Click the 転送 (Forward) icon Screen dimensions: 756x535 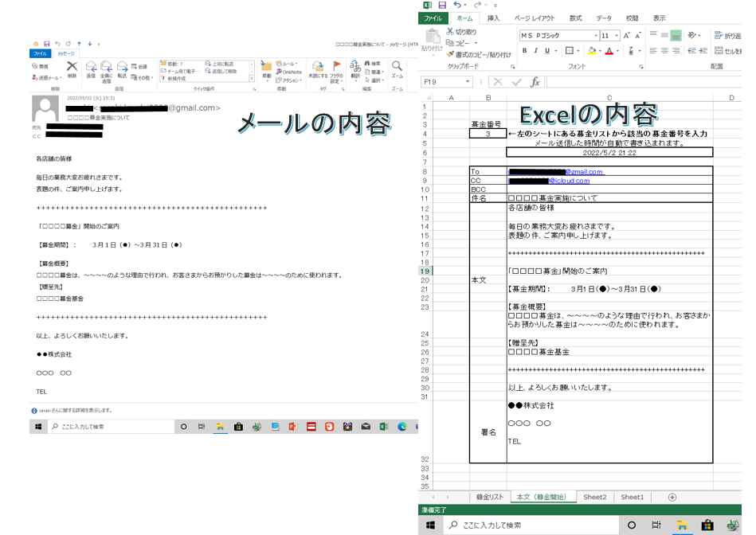(x=123, y=67)
